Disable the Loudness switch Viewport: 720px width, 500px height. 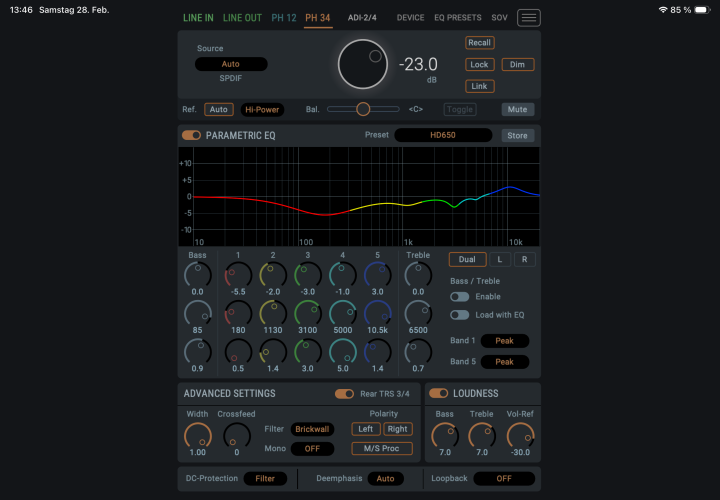(439, 393)
